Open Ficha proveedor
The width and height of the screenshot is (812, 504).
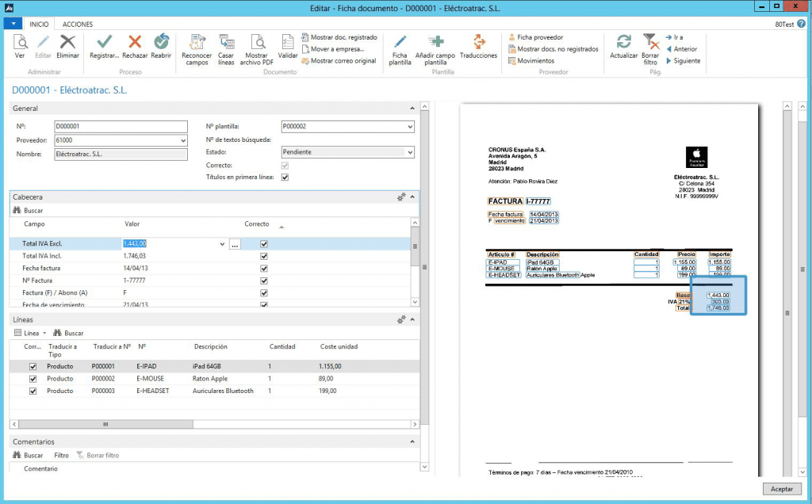535,37
